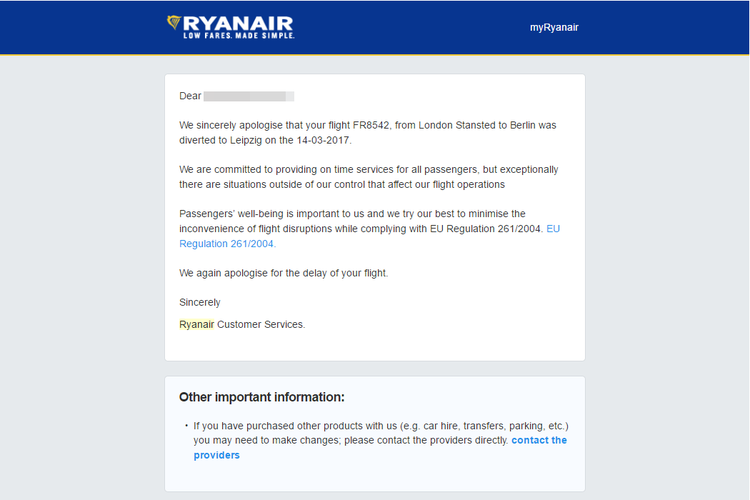Click the We are committed paragraph

click(369, 177)
